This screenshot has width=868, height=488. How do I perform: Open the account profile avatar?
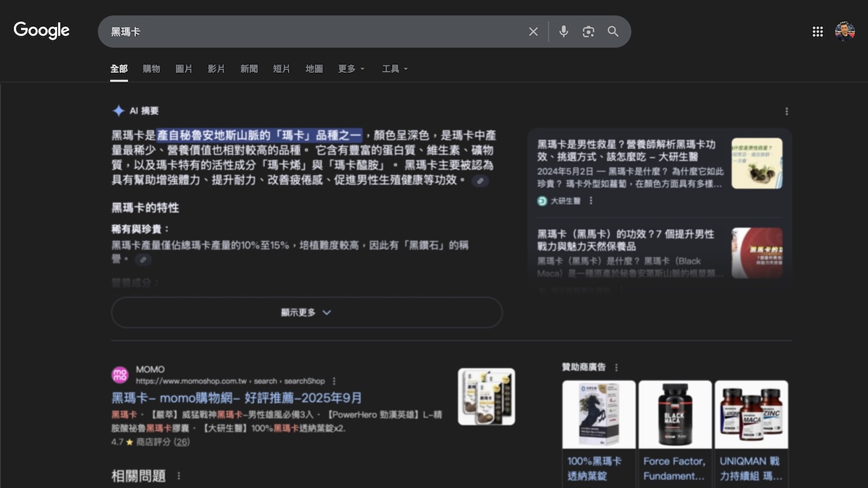tap(845, 32)
